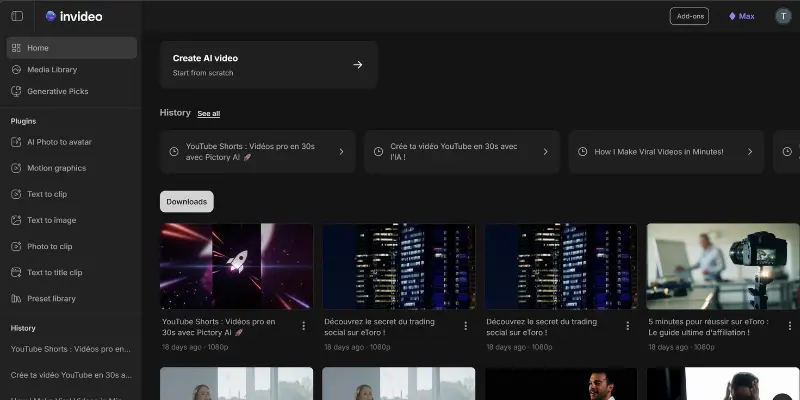Click the Text to image icon
Viewport: 800px width, 400px height.
point(16,220)
